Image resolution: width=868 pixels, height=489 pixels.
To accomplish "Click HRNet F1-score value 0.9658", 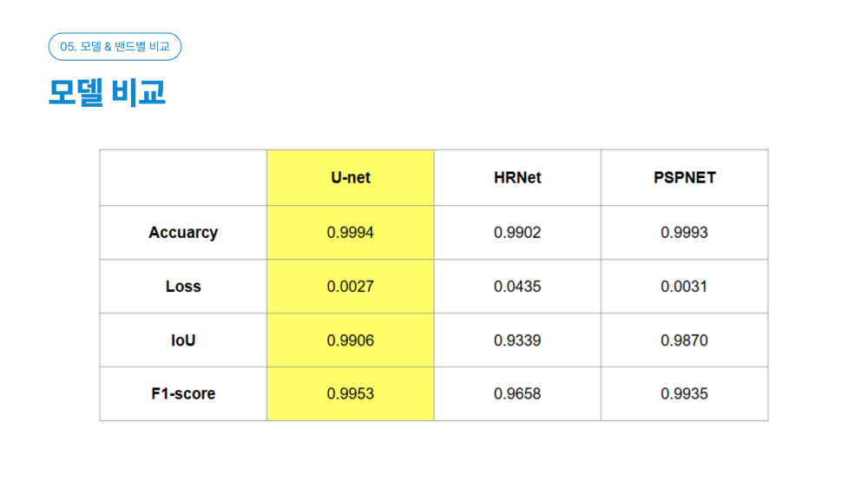I will pyautogui.click(x=517, y=393).
